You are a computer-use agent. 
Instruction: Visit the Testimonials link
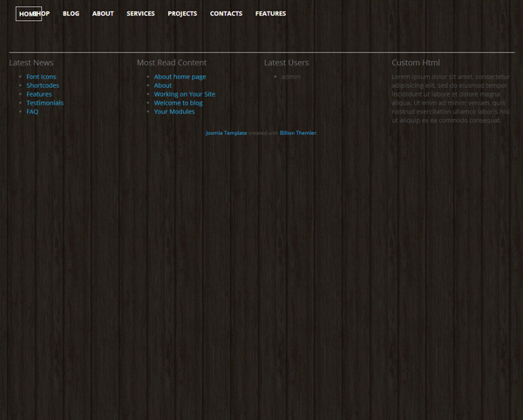click(x=44, y=103)
